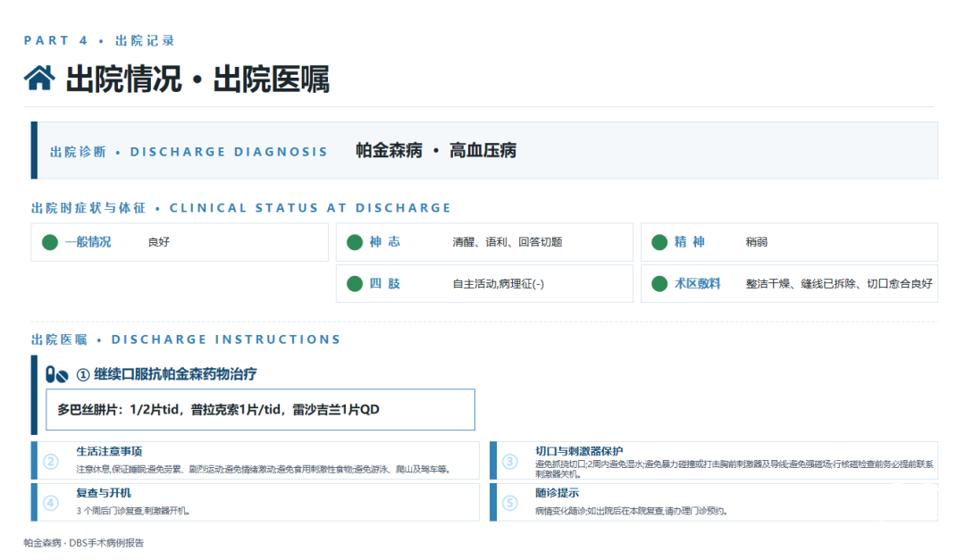Click the 随诊提示 heading
This screenshot has height=560, width=965.
(x=557, y=493)
